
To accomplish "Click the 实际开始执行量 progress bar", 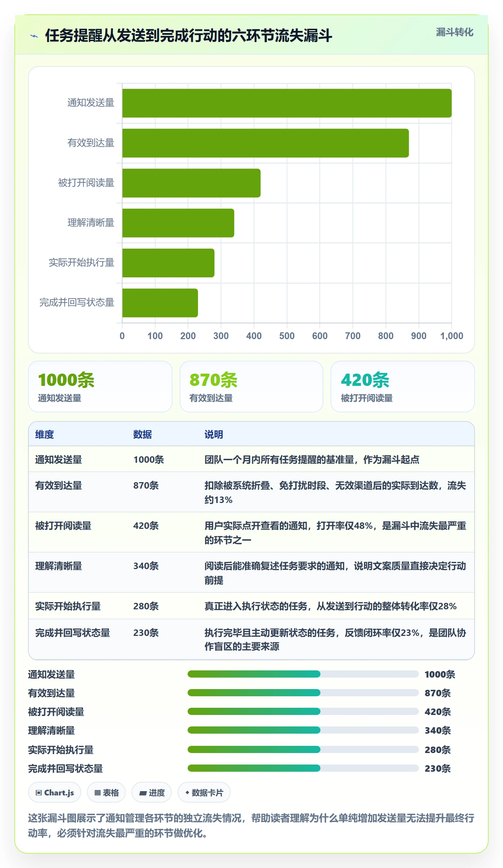I will coord(303,749).
